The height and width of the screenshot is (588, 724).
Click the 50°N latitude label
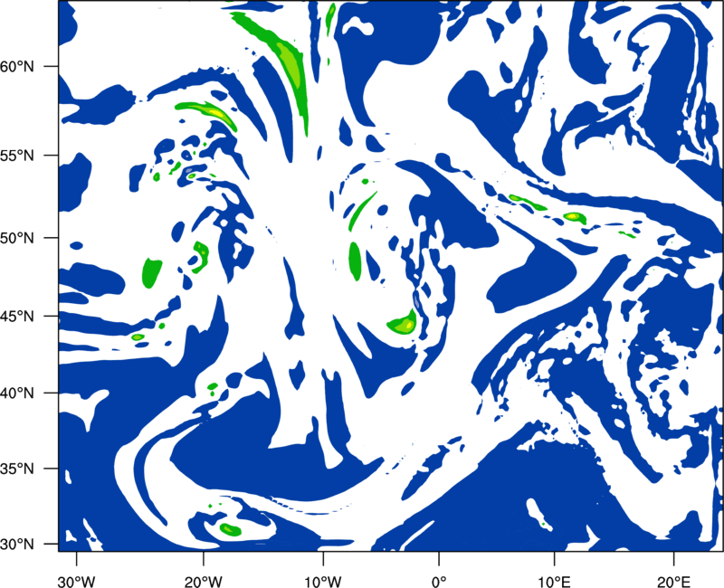click(x=17, y=238)
